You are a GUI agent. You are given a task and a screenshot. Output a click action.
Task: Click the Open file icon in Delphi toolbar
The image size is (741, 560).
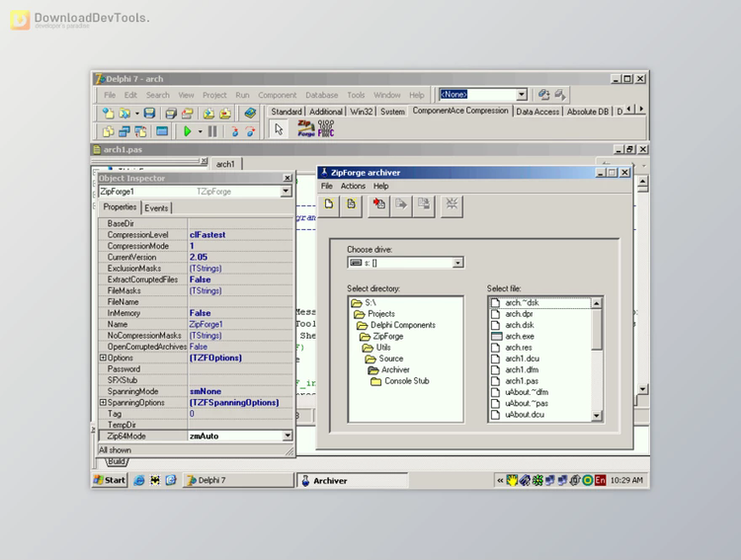[x=124, y=113]
